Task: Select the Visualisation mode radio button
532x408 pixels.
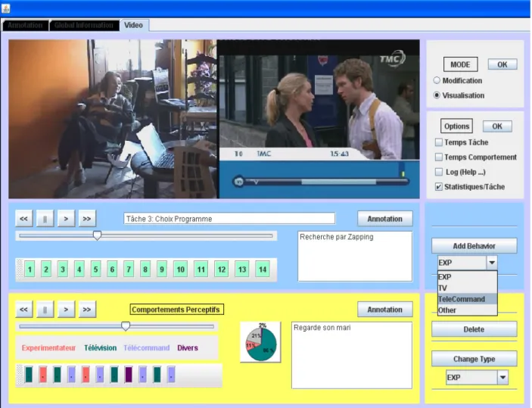Action: (437, 95)
